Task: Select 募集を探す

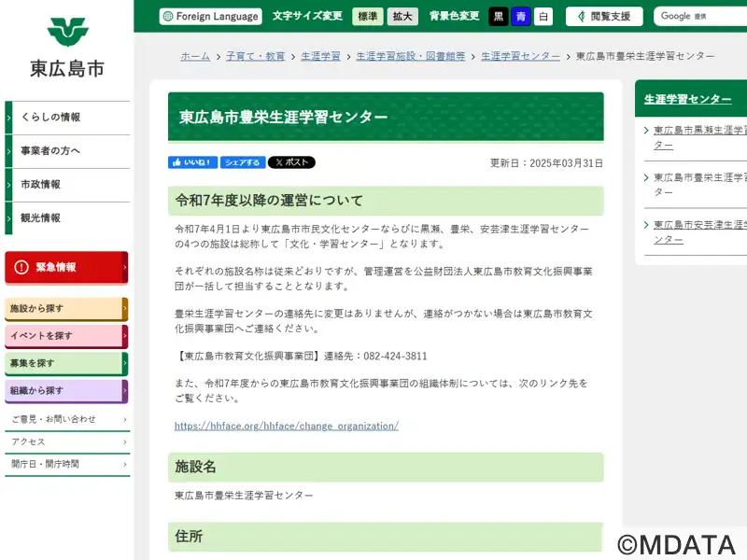Action: [x=66, y=364]
